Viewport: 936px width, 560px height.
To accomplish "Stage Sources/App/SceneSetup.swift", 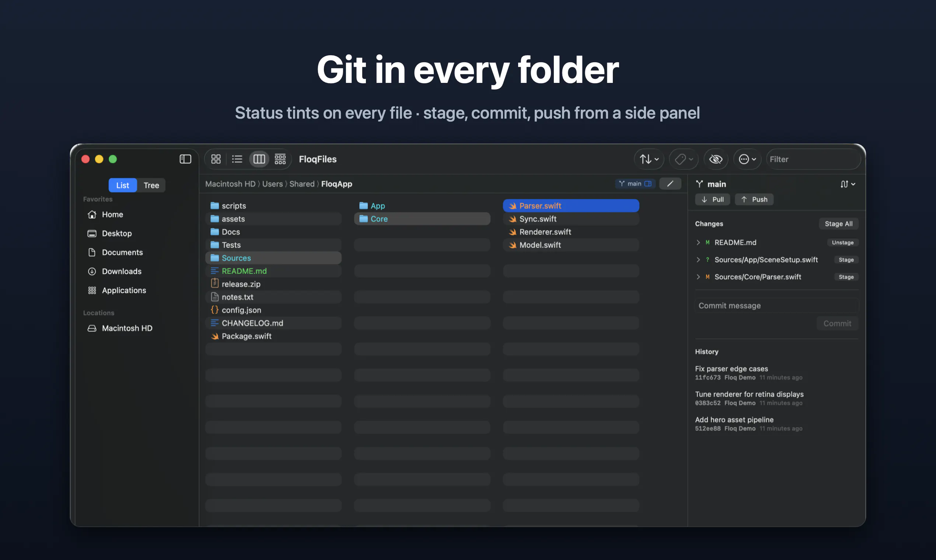I will point(846,260).
